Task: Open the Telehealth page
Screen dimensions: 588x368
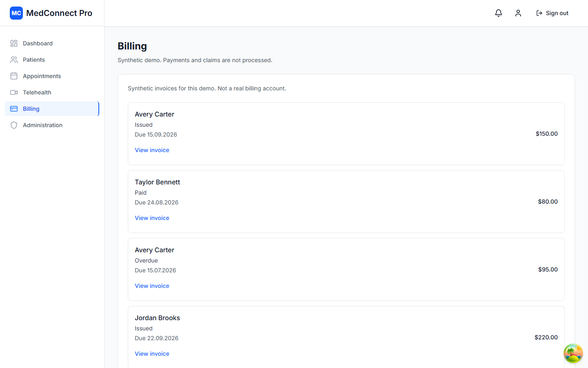Action: [x=52, y=92]
